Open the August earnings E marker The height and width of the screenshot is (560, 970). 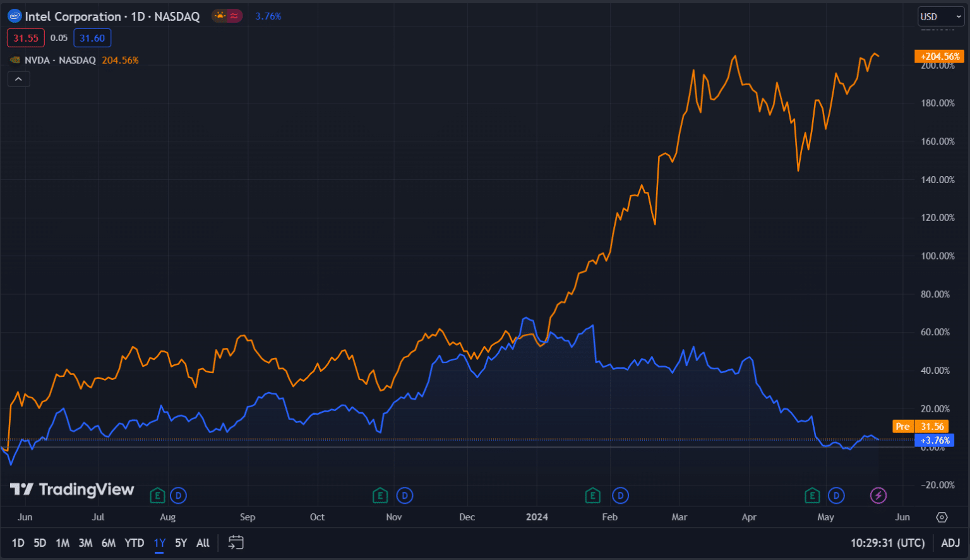[157, 496]
